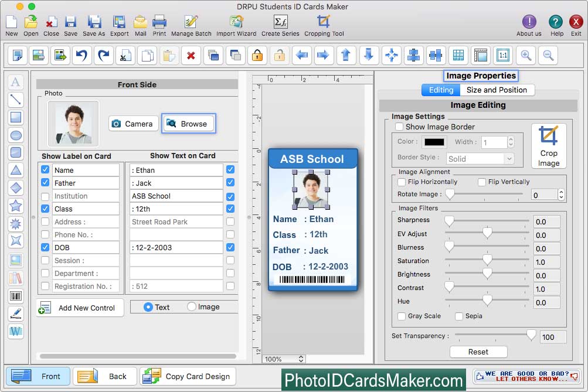The width and height of the screenshot is (588, 392).
Task: Enable Gray Scale filter
Action: [402, 316]
